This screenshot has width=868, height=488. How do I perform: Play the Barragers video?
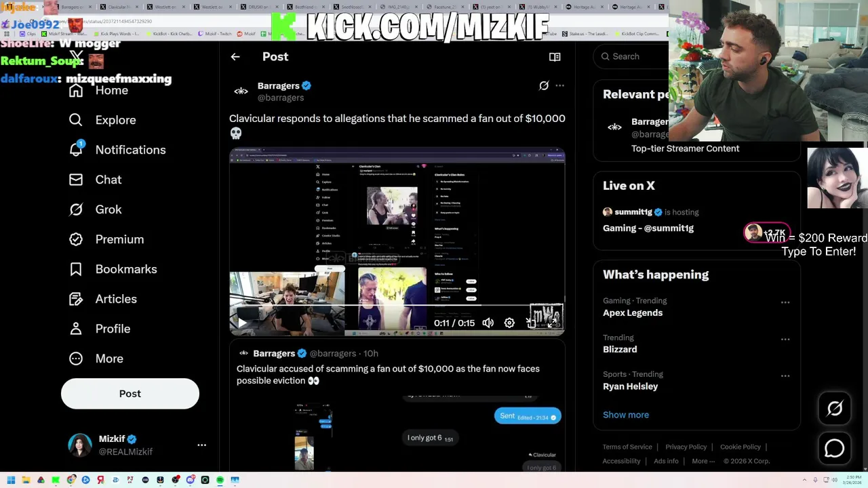click(x=241, y=323)
